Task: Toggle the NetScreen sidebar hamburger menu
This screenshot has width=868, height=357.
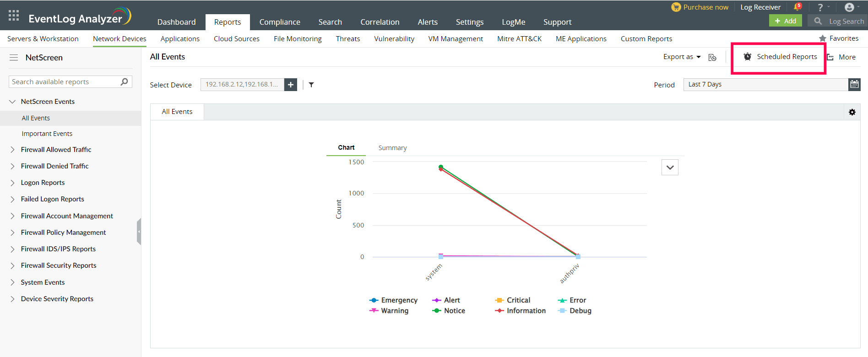Action: 14,58
